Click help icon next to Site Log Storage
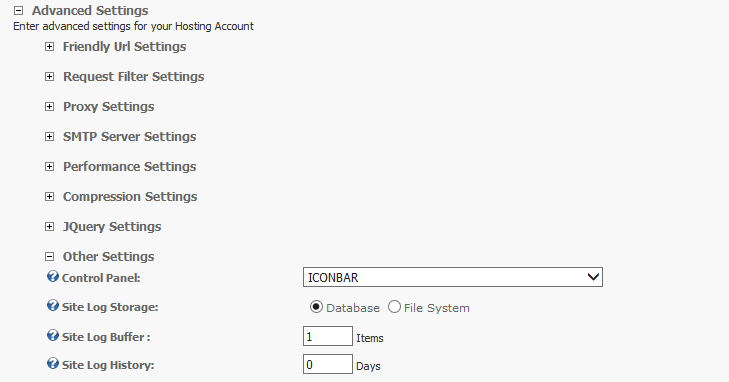The image size is (729, 382). (x=53, y=306)
